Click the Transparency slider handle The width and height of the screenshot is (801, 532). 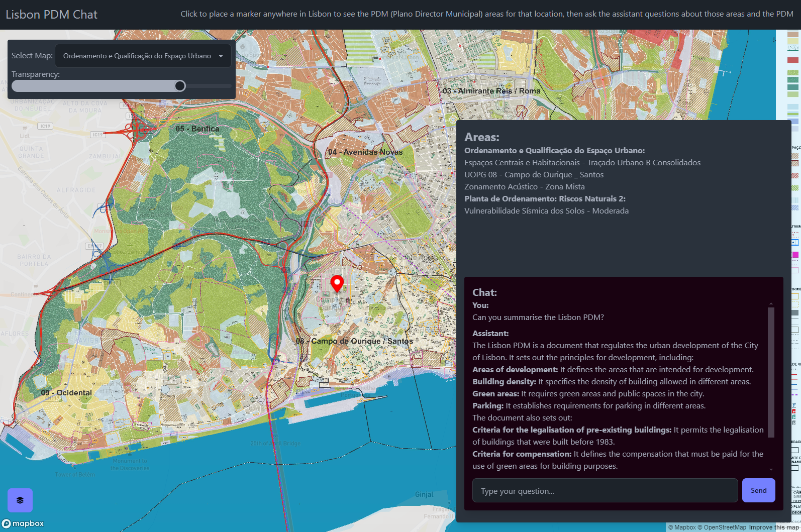click(180, 86)
